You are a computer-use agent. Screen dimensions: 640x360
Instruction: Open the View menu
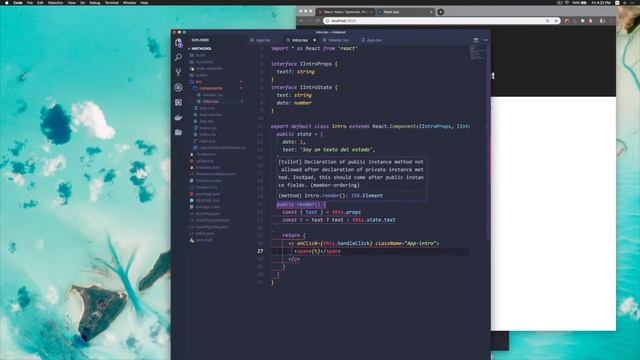click(71, 2)
